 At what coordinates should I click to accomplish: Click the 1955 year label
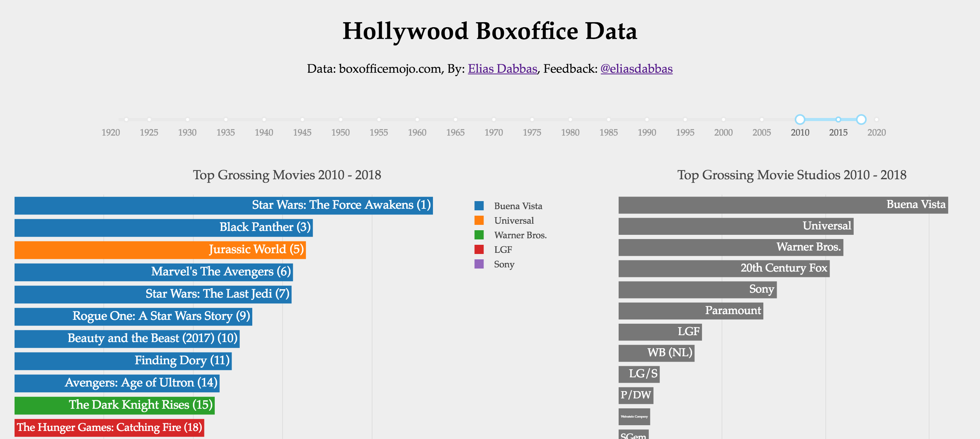click(379, 133)
